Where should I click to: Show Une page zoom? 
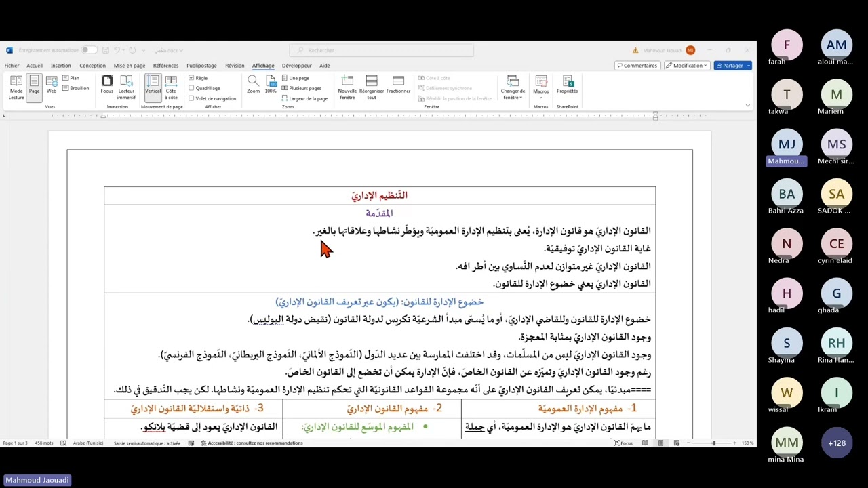pos(296,78)
